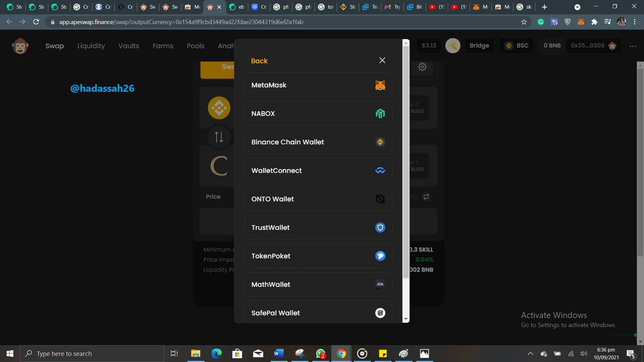This screenshot has width=644, height=362.
Task: Select the TrustWallet option
Action: (318, 227)
